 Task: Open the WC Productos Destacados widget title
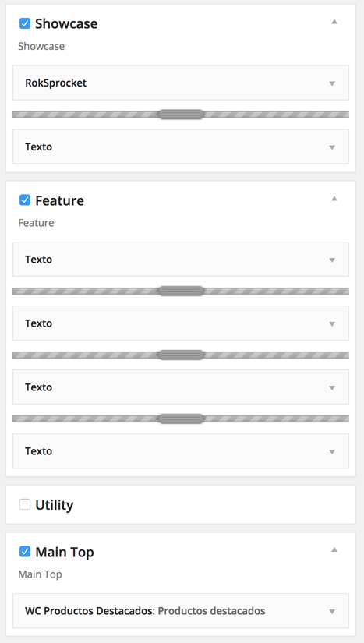pos(89,610)
